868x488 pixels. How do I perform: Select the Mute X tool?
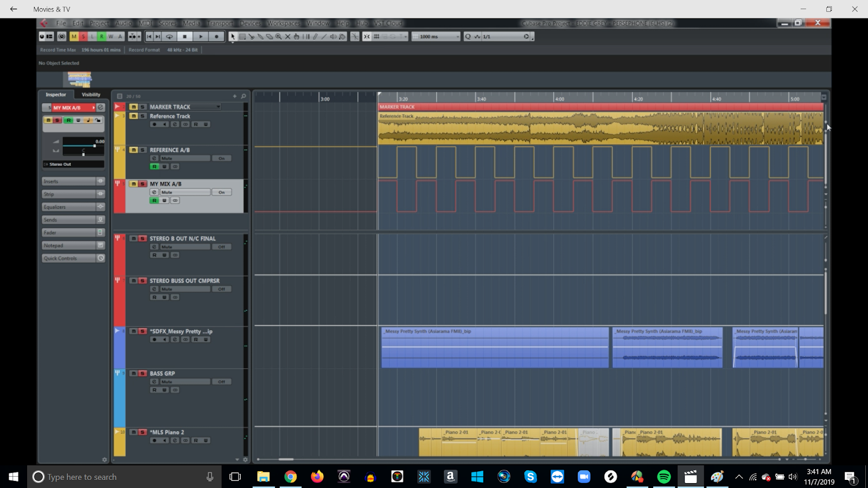click(x=288, y=36)
